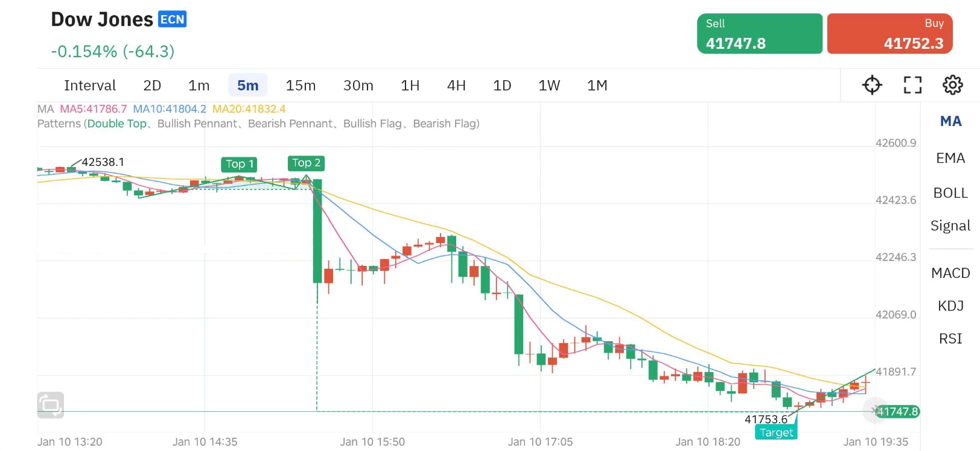The height and width of the screenshot is (451, 980).
Task: Switch overlay to EMA indicator
Action: 950,158
